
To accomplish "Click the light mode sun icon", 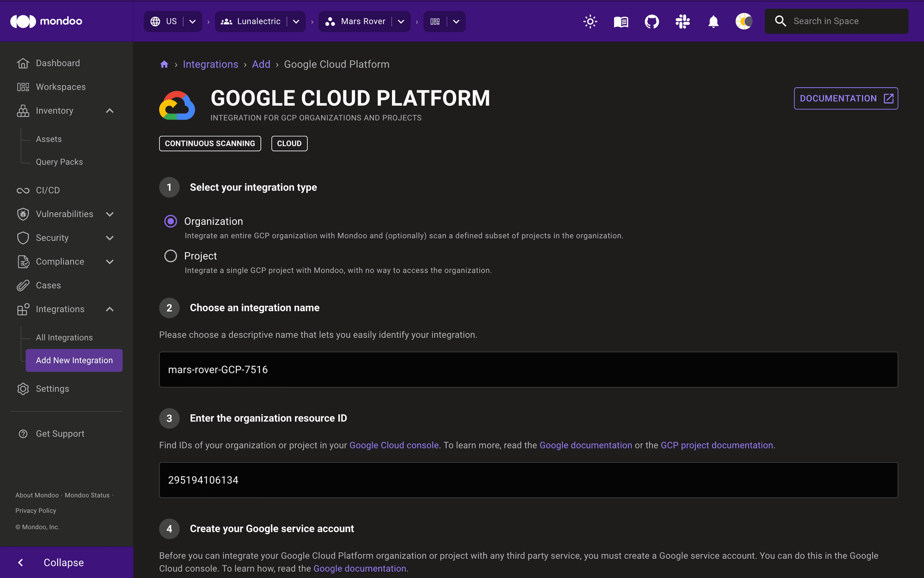I will point(590,21).
